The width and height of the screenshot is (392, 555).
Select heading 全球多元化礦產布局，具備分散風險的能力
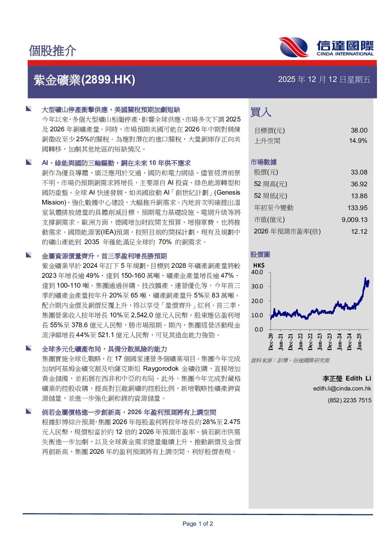tap(104, 349)
